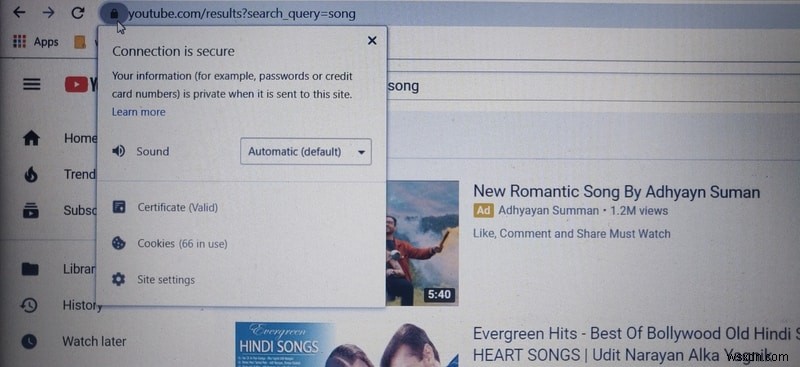Toggle the YouTube hamburger guide menu
Image resolution: width=800 pixels, height=367 pixels.
pyautogui.click(x=32, y=84)
